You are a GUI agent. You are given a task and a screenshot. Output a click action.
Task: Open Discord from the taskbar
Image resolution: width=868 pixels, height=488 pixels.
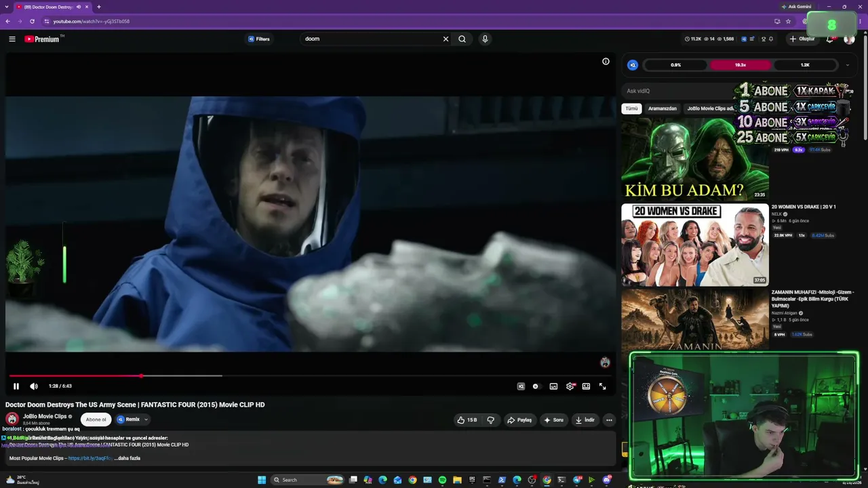(606, 480)
